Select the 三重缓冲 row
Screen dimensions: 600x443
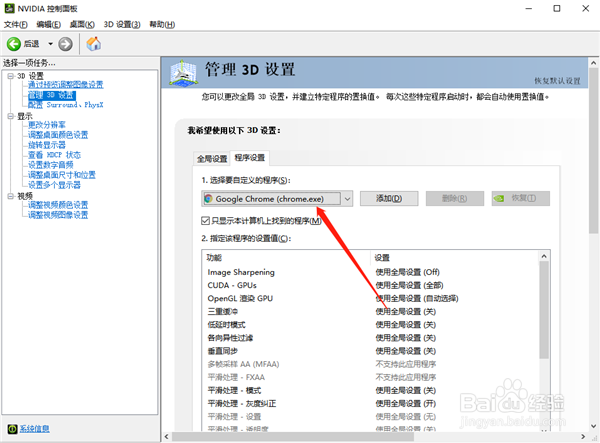click(370, 312)
